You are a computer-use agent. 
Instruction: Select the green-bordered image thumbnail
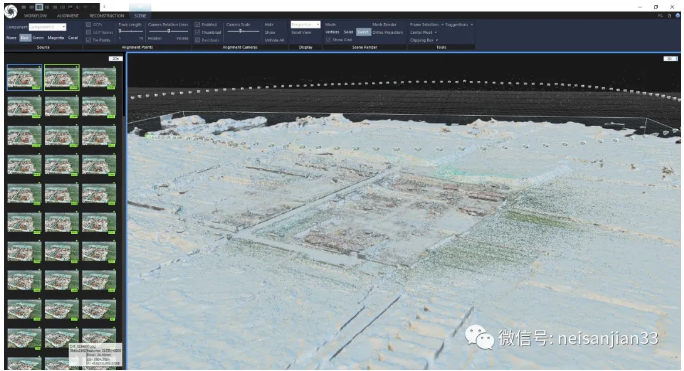click(62, 77)
